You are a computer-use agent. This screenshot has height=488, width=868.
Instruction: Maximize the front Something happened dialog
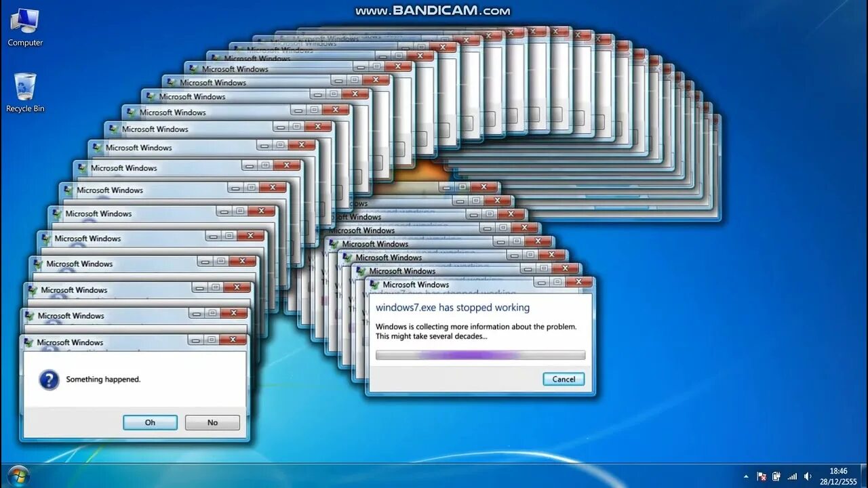pos(211,339)
